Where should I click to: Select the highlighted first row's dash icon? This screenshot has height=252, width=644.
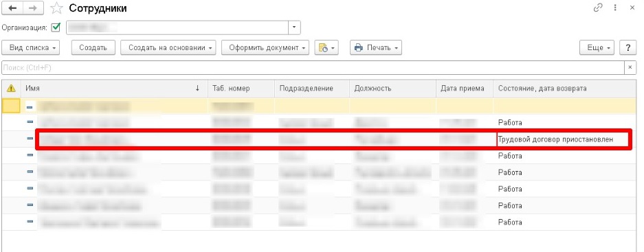click(30, 107)
